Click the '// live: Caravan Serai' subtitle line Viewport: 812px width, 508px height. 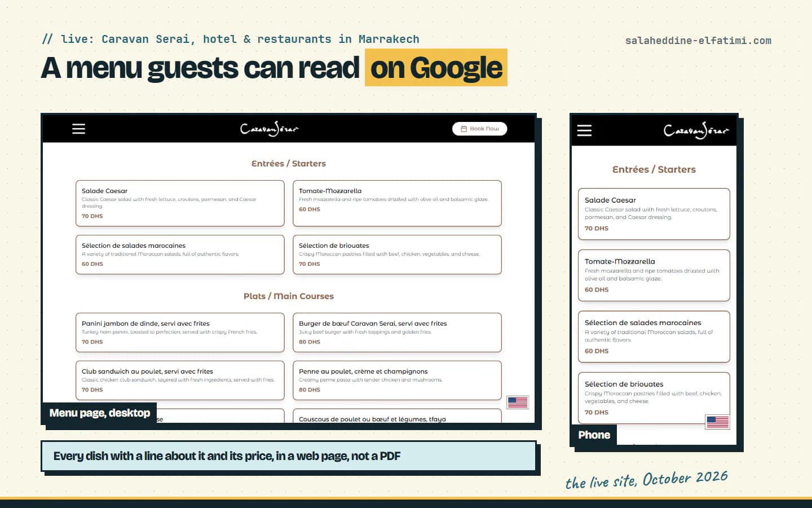click(231, 39)
